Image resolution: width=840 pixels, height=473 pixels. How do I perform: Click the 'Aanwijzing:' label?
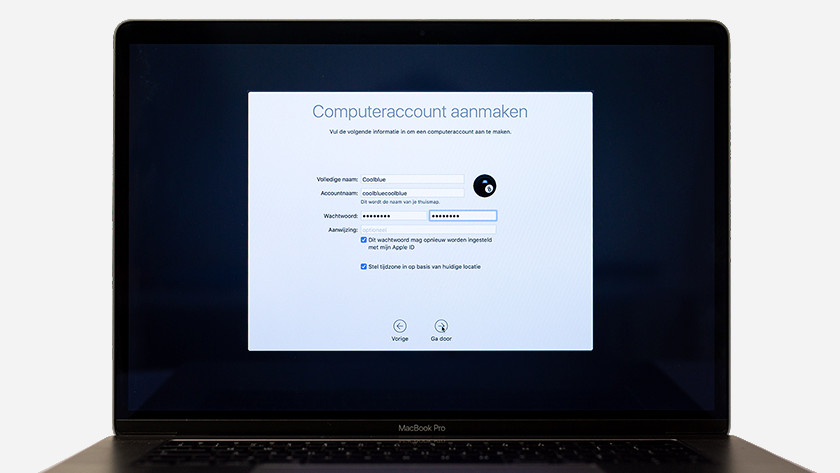click(342, 230)
